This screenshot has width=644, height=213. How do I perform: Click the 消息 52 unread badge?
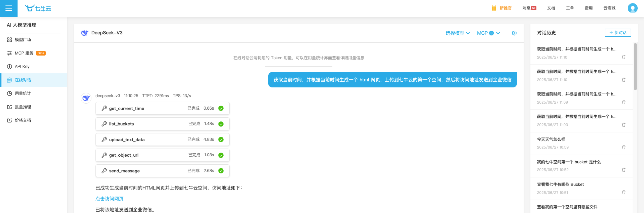click(x=534, y=8)
